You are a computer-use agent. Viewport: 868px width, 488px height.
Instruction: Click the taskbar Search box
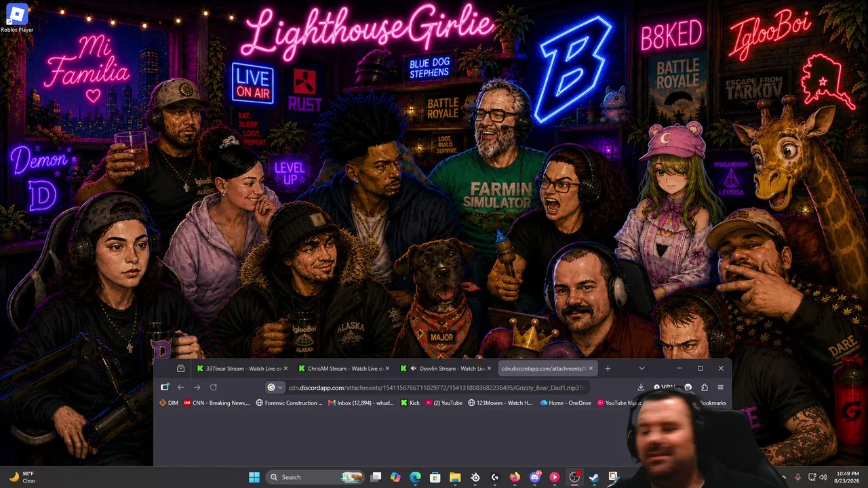point(315,477)
